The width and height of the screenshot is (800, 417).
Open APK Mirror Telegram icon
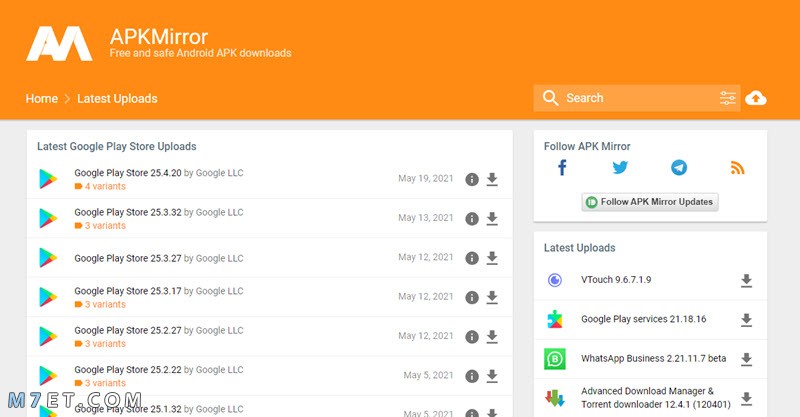(x=679, y=167)
